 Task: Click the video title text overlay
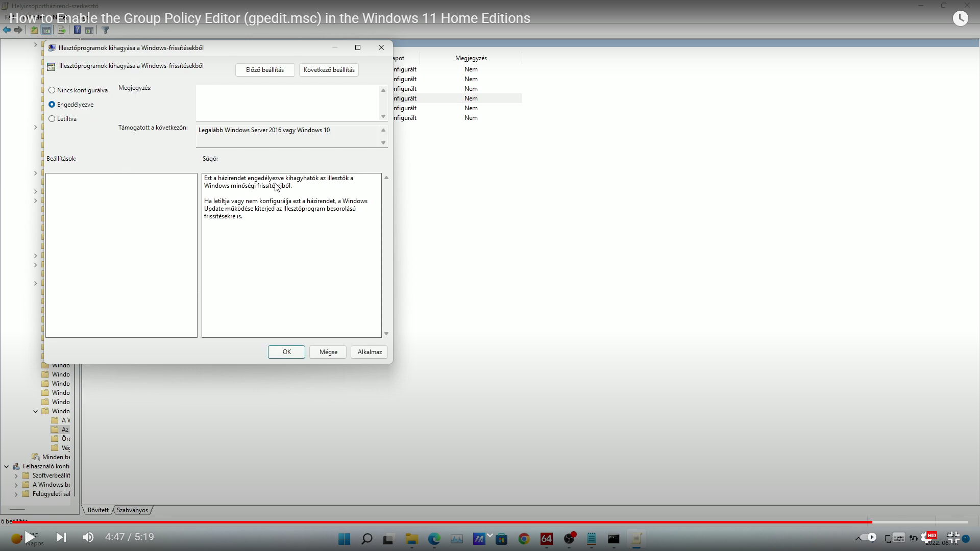point(270,18)
